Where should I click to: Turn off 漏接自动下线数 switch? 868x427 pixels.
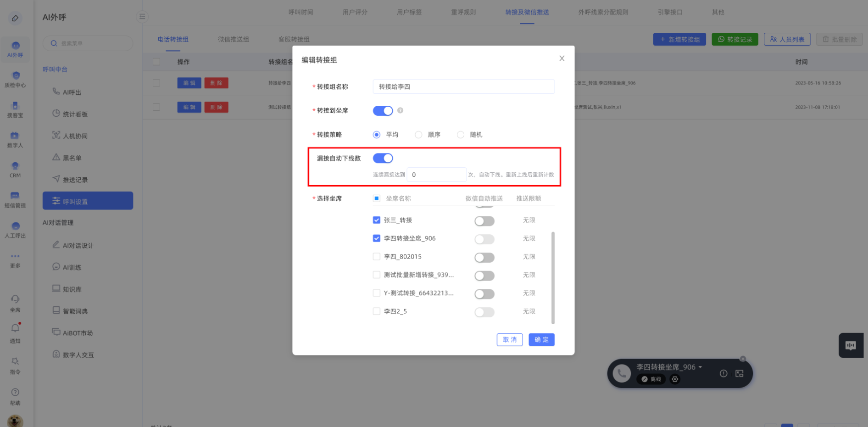click(382, 158)
